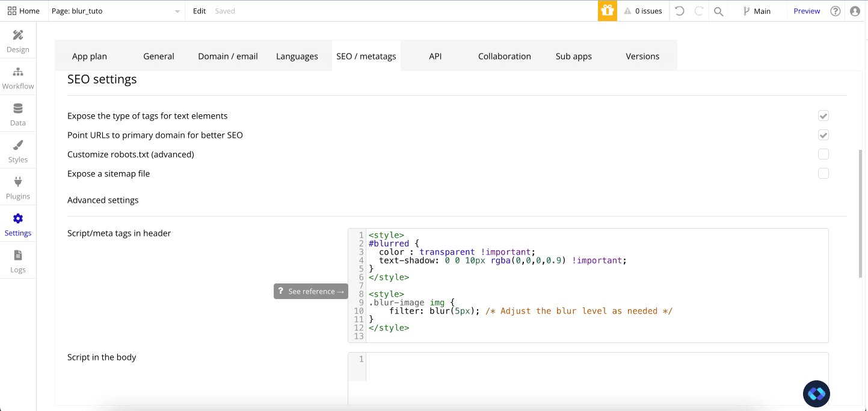Enable Customize robots.txt checkbox
This screenshot has width=868, height=411.
[823, 154]
